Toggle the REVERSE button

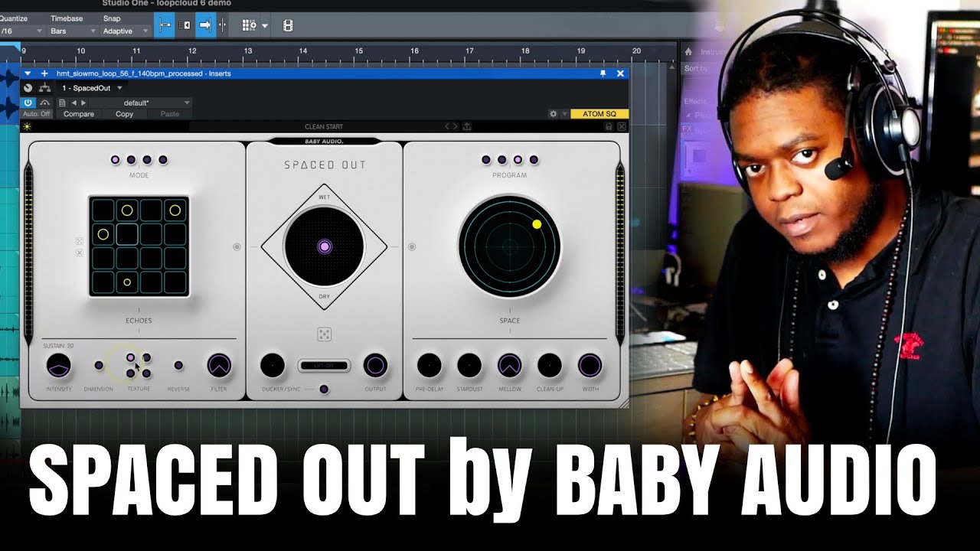(178, 366)
